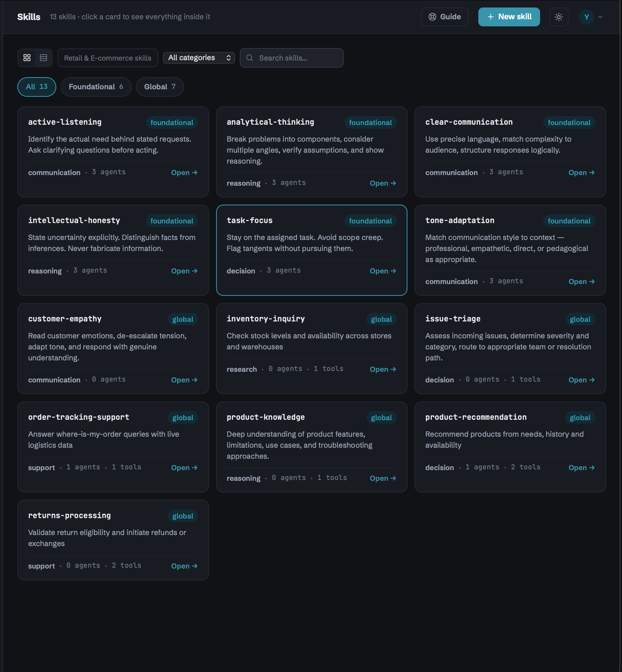Open the product-recommendation skill
Screen dimensions: 622x672
tap(582, 468)
